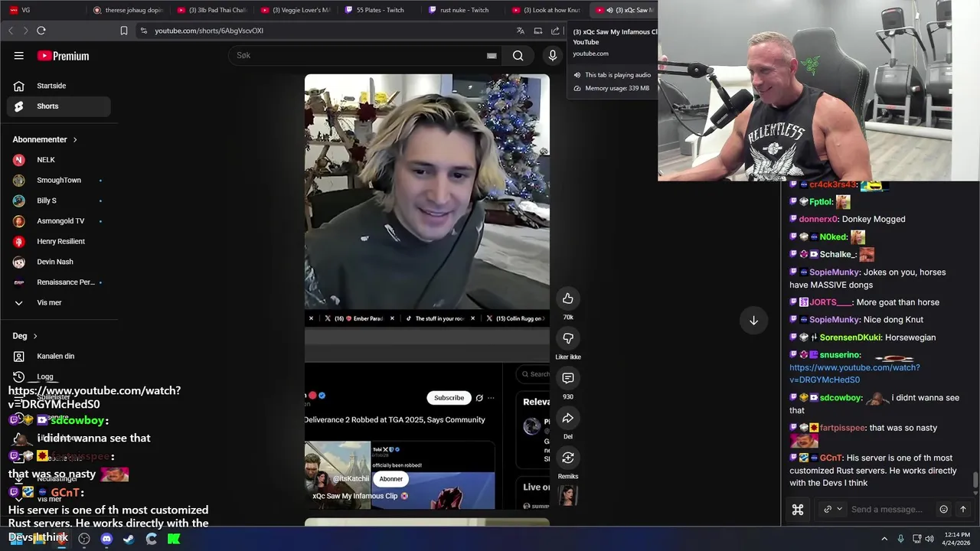The height and width of the screenshot is (551, 980).
Task: Go back with browser back arrow
Action: 11,31
